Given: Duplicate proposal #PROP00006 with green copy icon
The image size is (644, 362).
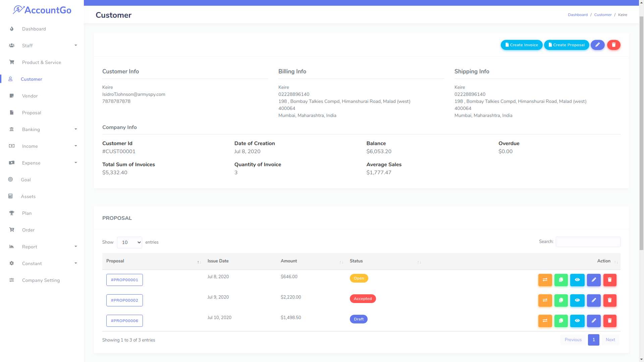Looking at the screenshot, I should [561, 321].
